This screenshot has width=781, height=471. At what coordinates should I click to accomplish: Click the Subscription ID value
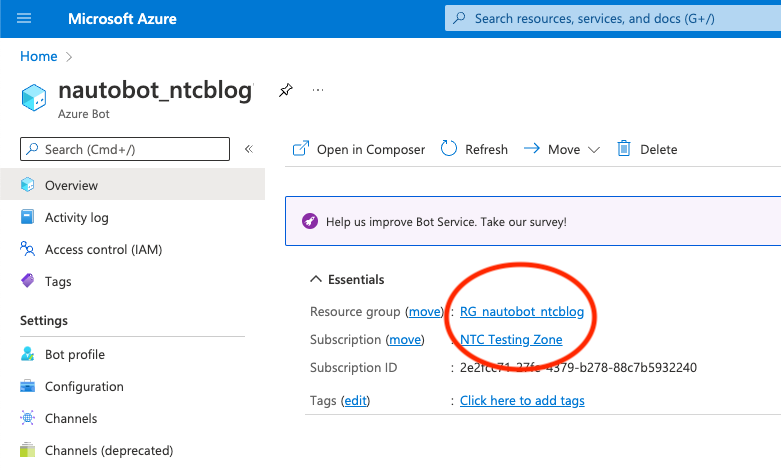(578, 367)
